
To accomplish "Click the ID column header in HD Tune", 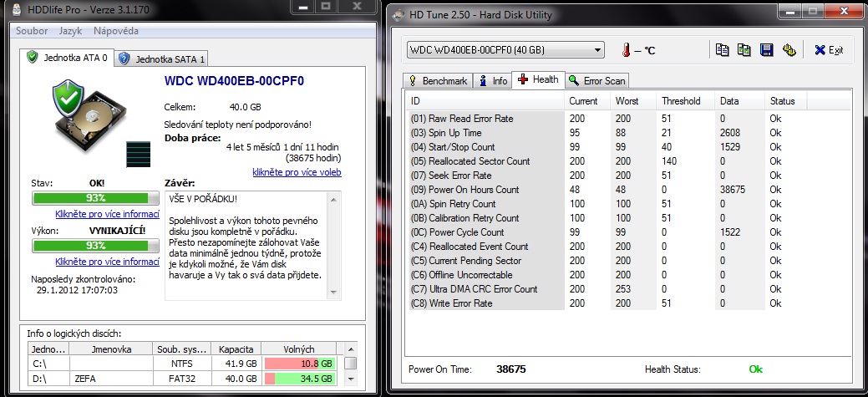I will point(485,101).
